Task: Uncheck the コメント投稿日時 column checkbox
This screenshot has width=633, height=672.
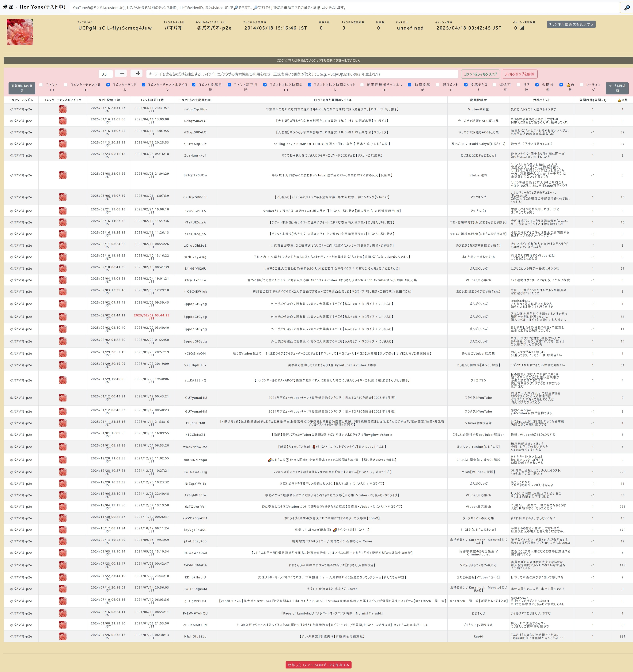Action: coord(194,85)
